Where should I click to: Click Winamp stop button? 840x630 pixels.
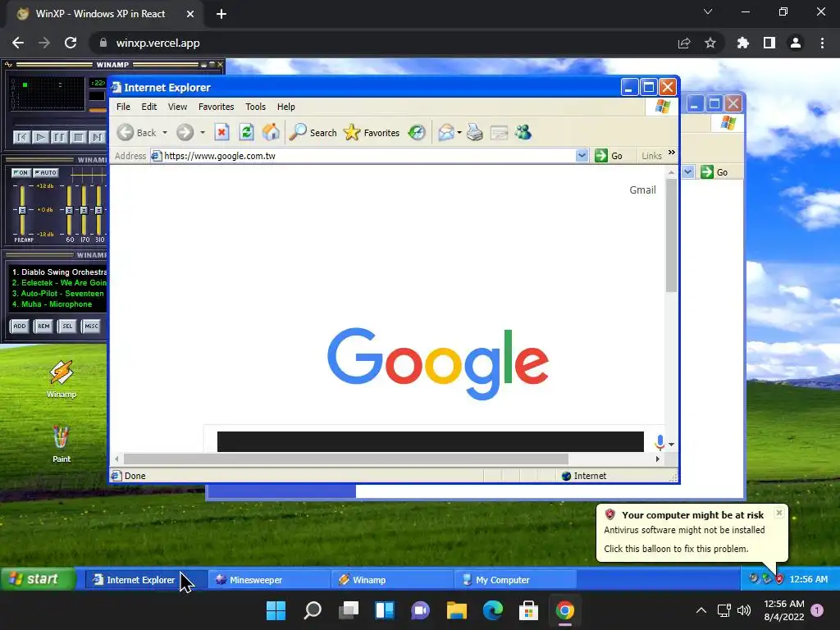[78, 138]
